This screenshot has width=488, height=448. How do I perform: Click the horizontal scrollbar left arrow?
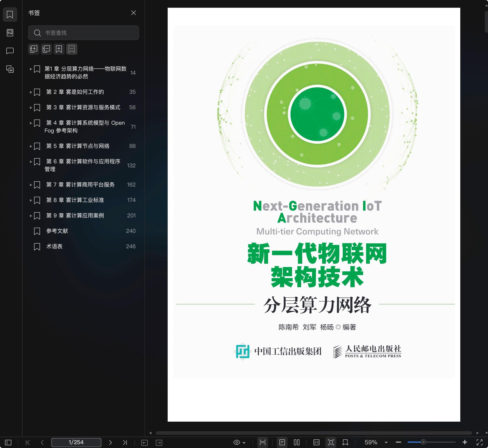(150, 433)
